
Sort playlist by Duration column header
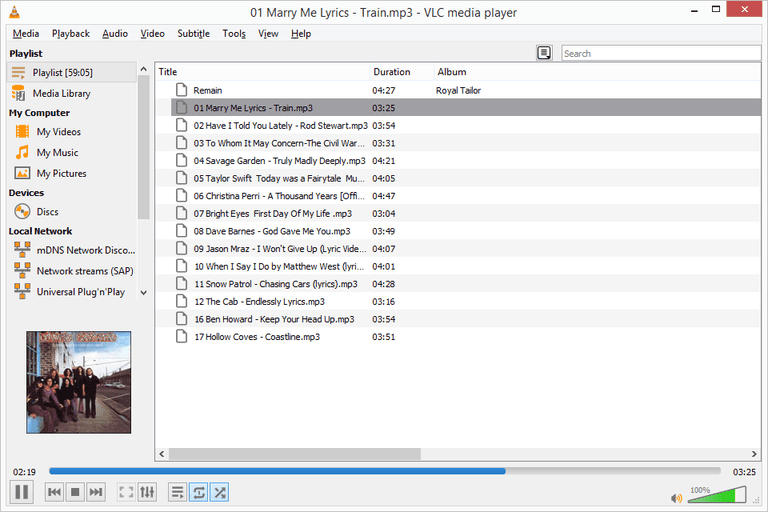(402, 72)
